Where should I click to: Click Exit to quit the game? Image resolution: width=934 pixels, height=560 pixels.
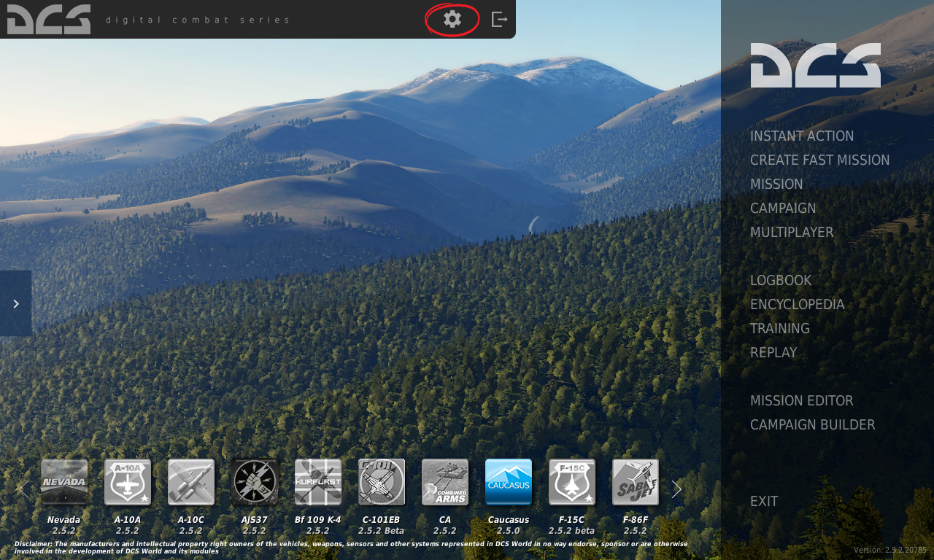(x=764, y=501)
